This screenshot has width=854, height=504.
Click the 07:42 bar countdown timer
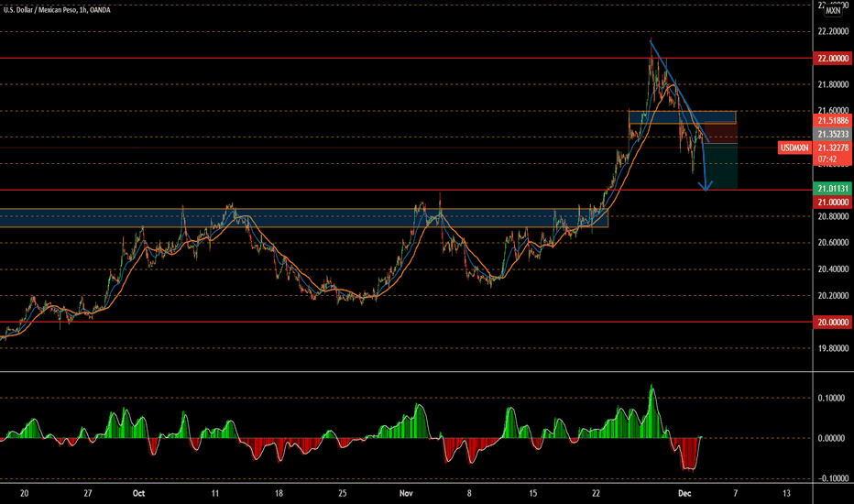click(x=827, y=159)
